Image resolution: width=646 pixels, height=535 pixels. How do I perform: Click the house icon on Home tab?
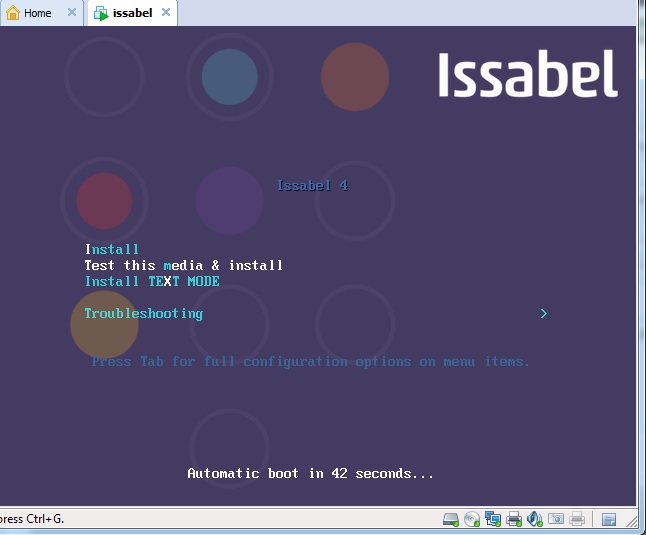13,13
